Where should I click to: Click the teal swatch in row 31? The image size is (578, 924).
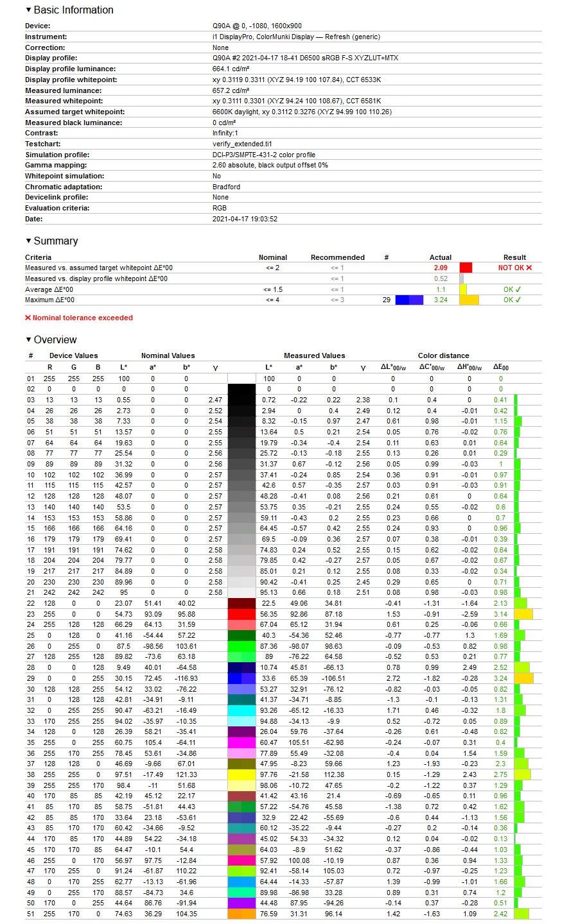(x=241, y=699)
